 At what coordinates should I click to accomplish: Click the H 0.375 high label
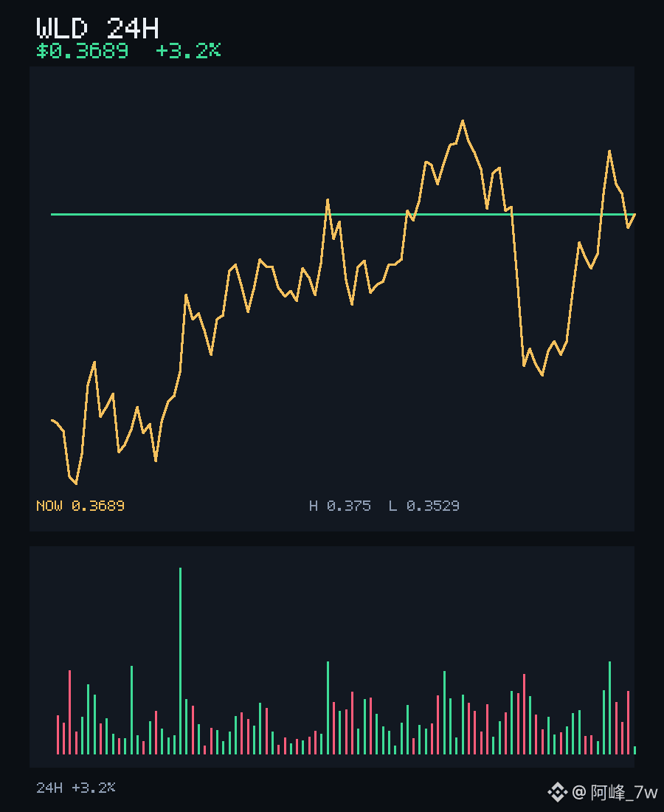340,506
